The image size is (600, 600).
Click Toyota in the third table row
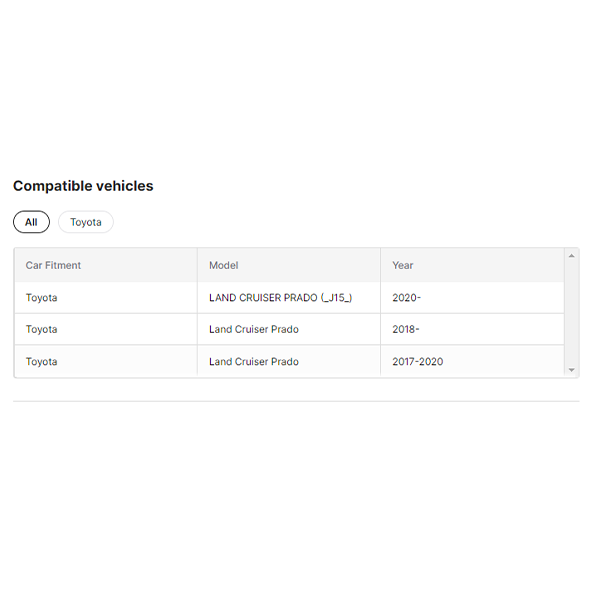(x=42, y=362)
